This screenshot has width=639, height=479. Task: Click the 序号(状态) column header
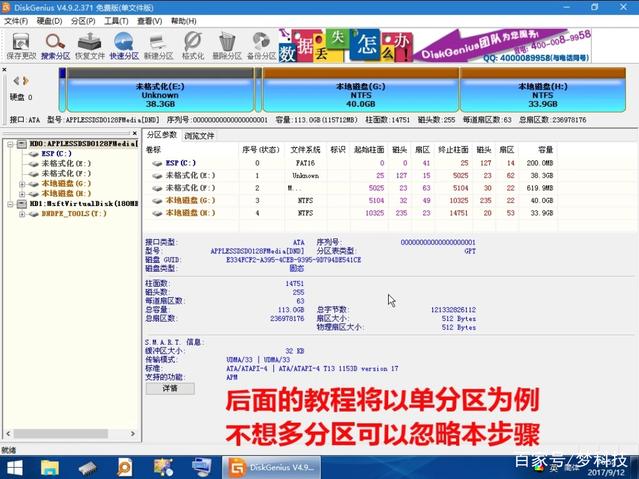(x=261, y=150)
